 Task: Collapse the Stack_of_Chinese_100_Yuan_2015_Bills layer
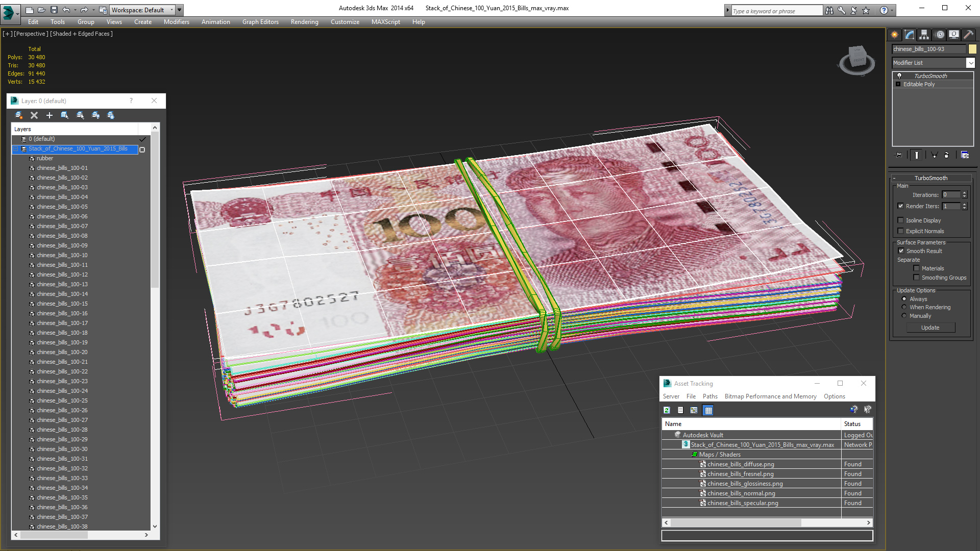coord(16,149)
